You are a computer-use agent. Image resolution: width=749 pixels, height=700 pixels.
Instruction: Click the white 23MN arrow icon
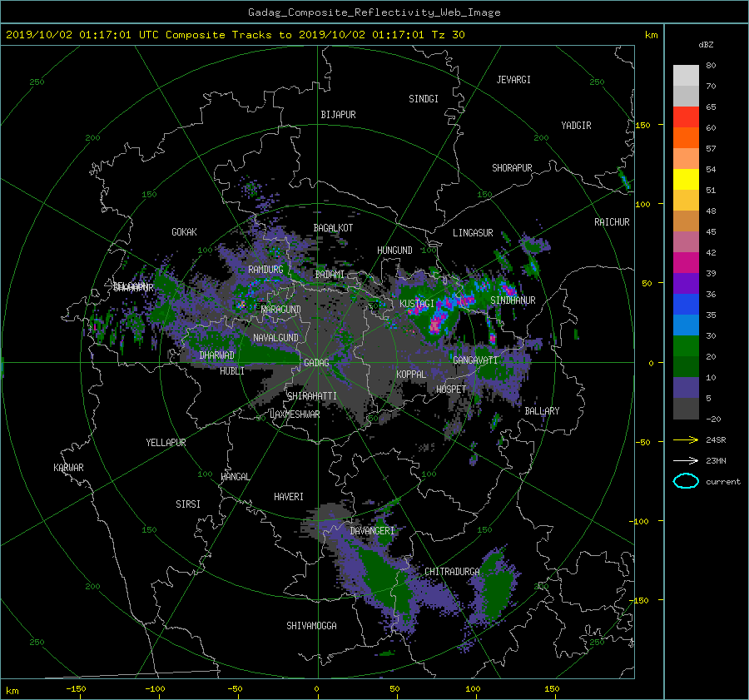click(x=686, y=460)
